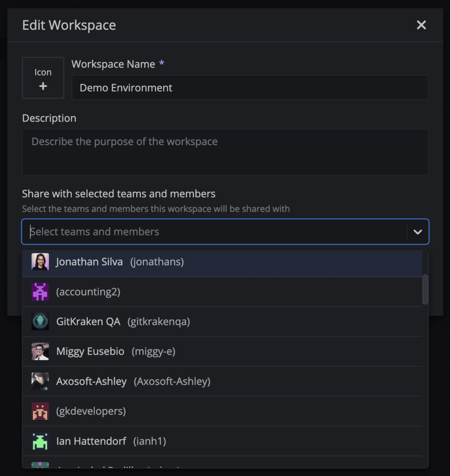This screenshot has height=476, width=450.
Task: Collapse the teams dropdown using chevron arrow
Action: [417, 232]
